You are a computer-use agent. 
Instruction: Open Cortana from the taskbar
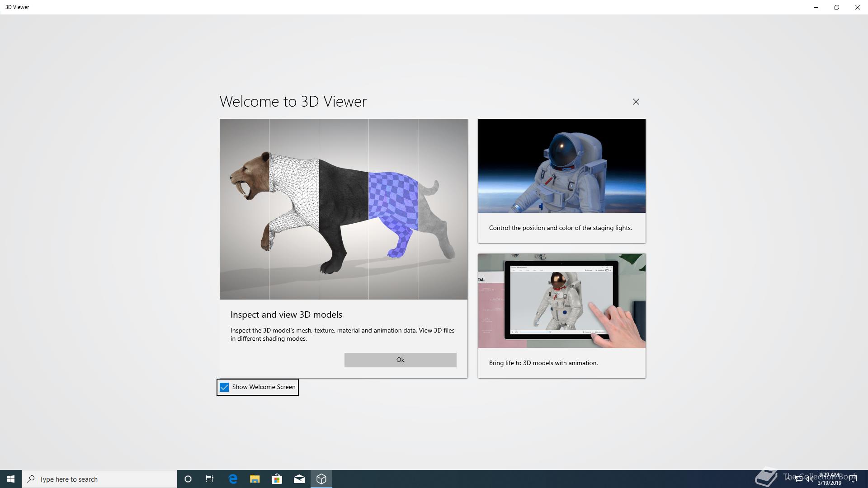(x=188, y=479)
